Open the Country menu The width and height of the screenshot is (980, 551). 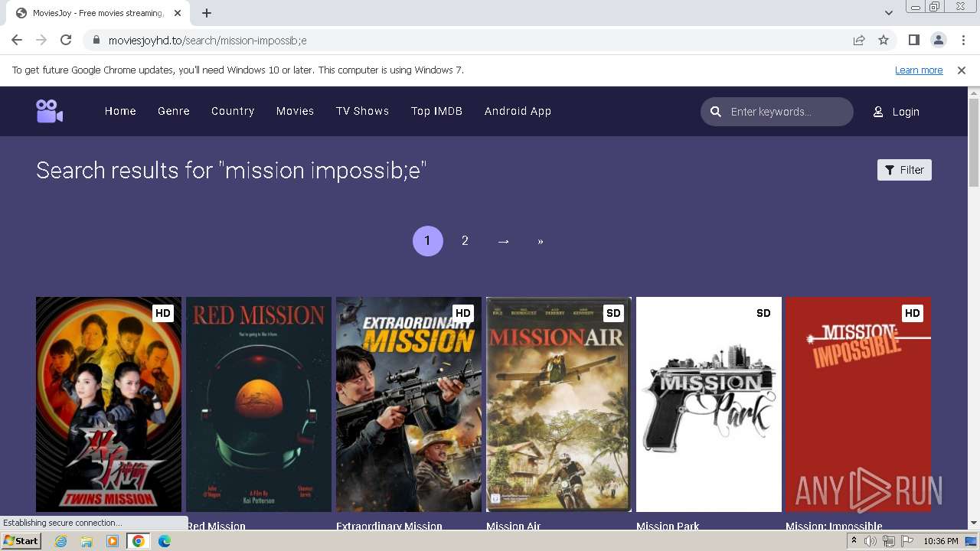tap(233, 111)
